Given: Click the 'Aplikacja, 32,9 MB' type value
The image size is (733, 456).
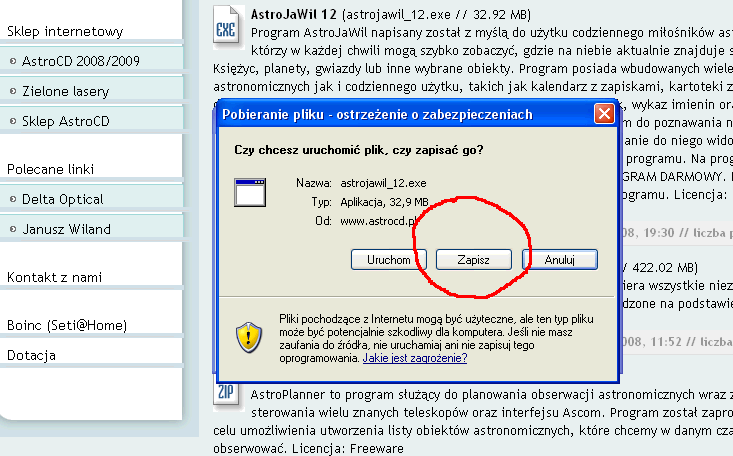Looking at the screenshot, I should 384,202.
